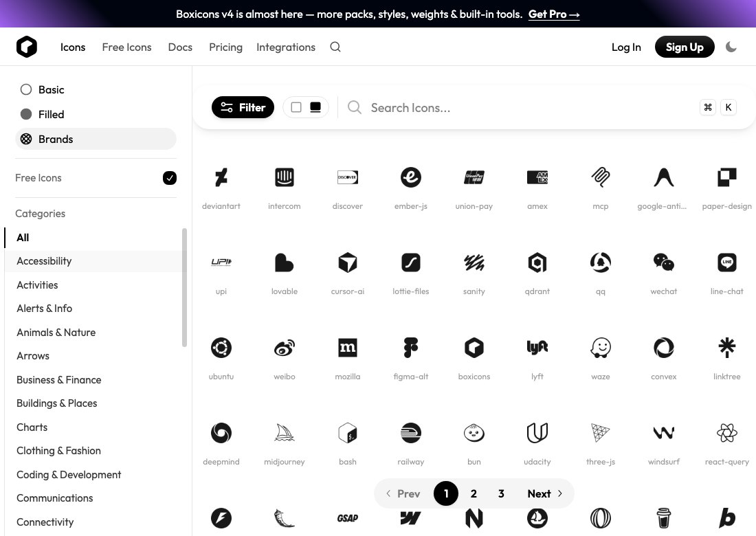This screenshot has width=756, height=536.
Task: Switch to outlined square view toggle
Action: (296, 107)
